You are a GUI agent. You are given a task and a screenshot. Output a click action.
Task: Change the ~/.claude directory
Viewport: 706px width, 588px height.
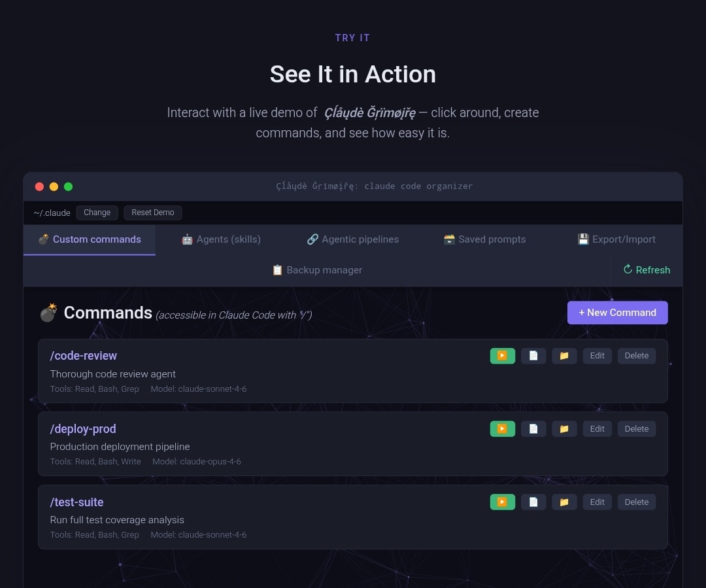pos(97,212)
